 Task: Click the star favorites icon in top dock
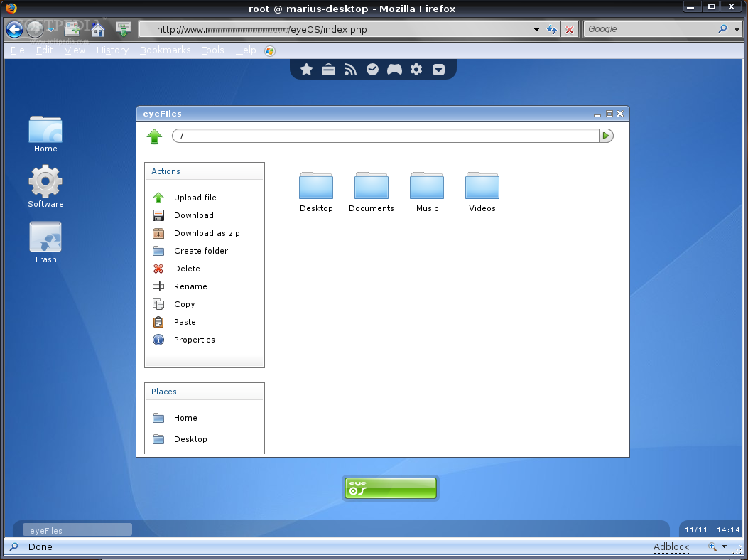(306, 70)
